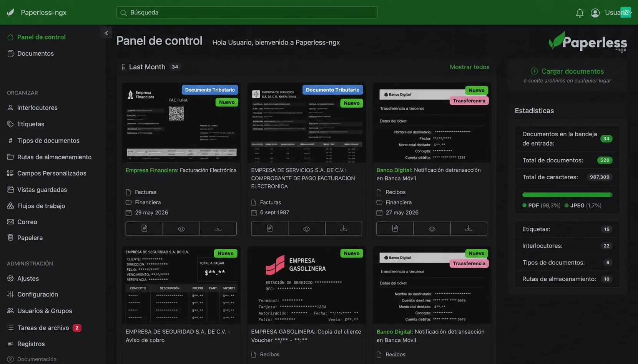Viewport: 638px width, 364px height.
Task: Open the user account avatar icon
Action: (x=595, y=13)
